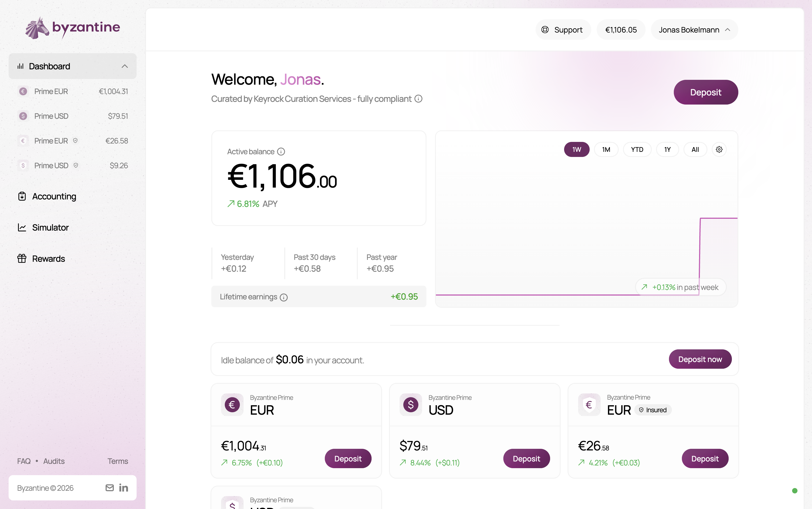The width and height of the screenshot is (812, 509).
Task: Open the Audits footer link
Action: (x=54, y=461)
